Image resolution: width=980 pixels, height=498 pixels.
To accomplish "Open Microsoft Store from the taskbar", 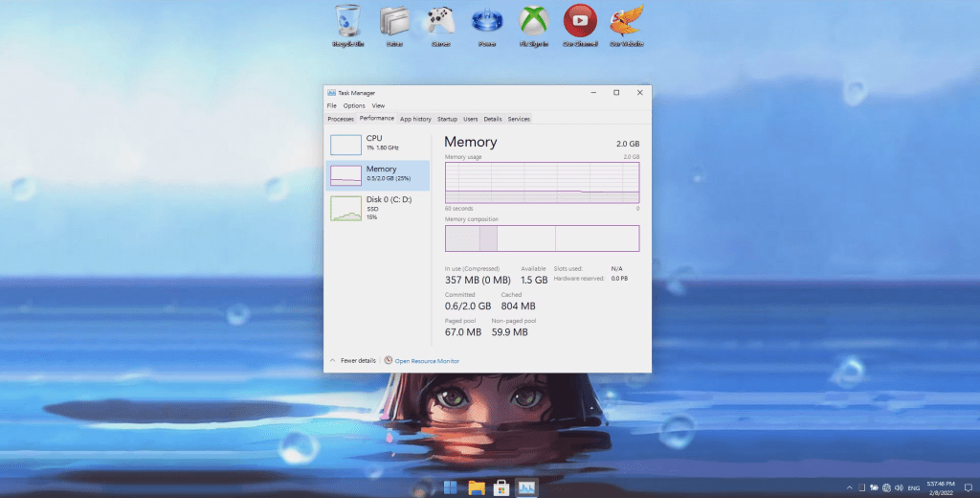I will pos(501,487).
